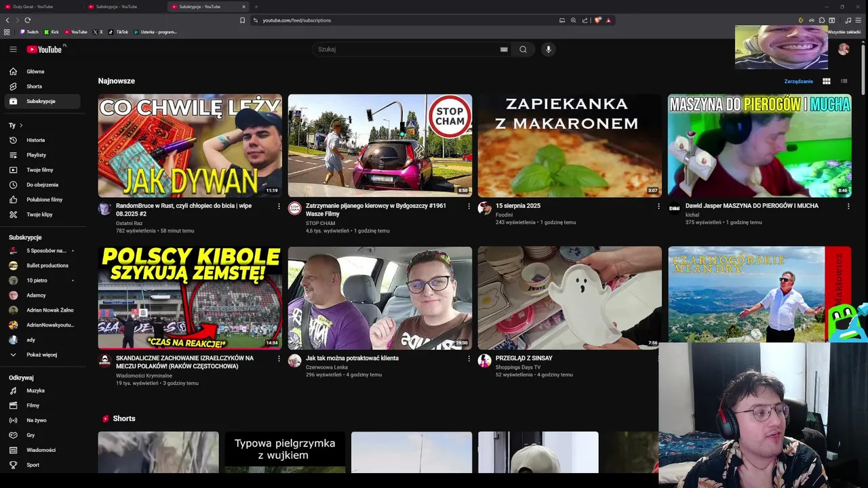Open the Twitch bookmark
The height and width of the screenshot is (488, 868).
pos(29,32)
